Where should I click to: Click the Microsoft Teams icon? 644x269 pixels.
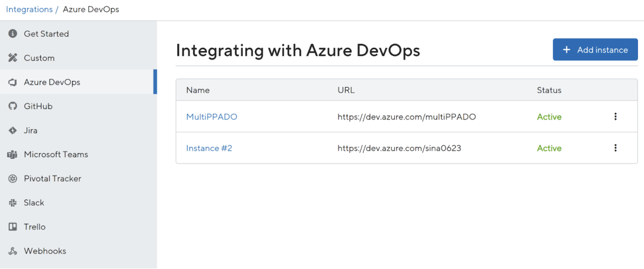[12, 155]
